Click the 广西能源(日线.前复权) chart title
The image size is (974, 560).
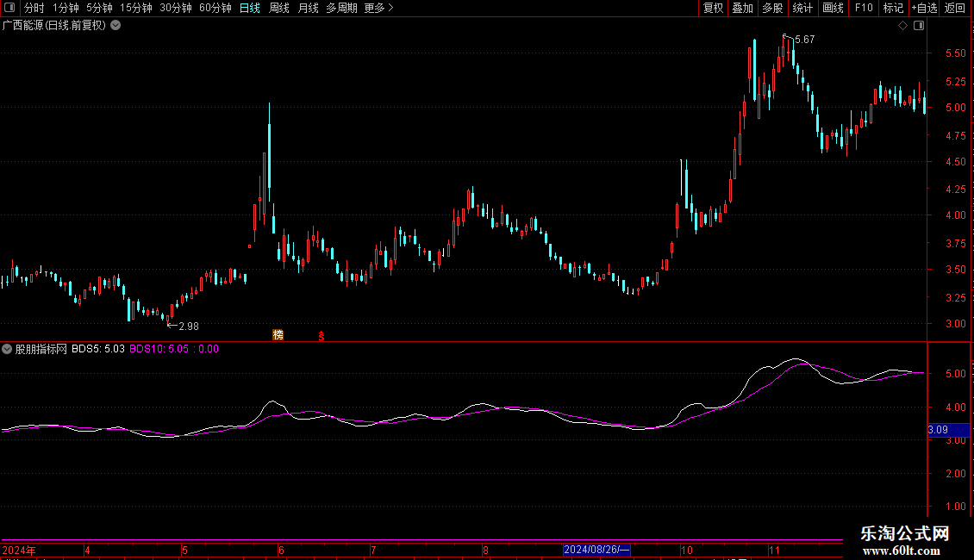click(x=54, y=26)
